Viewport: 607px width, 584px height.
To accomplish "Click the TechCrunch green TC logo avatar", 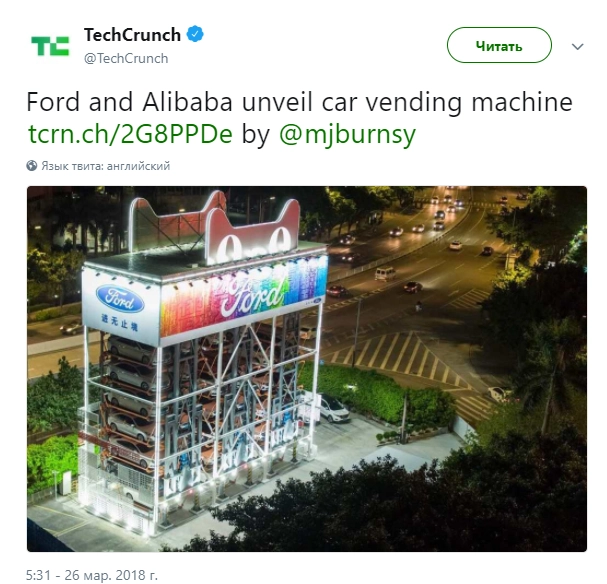I will coord(50,46).
